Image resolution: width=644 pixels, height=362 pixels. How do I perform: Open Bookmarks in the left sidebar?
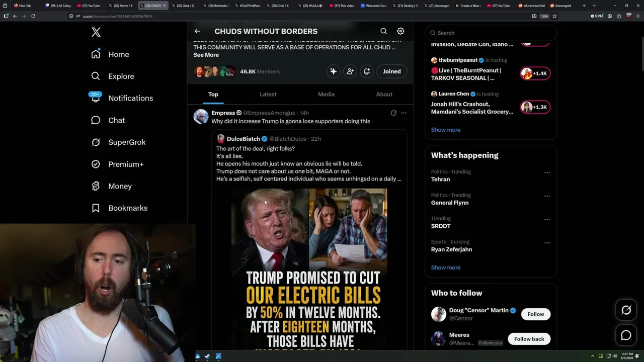click(x=120, y=208)
